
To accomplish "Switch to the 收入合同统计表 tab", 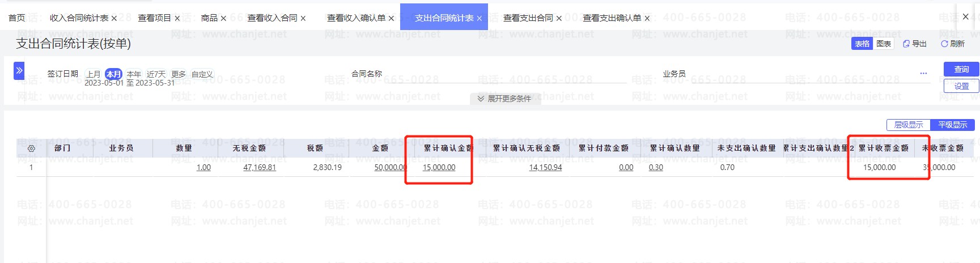I will pyautogui.click(x=79, y=18).
